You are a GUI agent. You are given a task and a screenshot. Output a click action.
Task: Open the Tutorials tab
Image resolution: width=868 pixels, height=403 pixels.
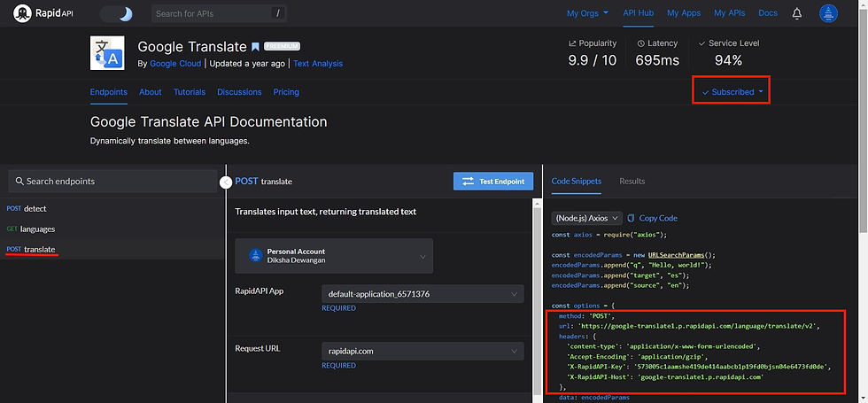[190, 92]
